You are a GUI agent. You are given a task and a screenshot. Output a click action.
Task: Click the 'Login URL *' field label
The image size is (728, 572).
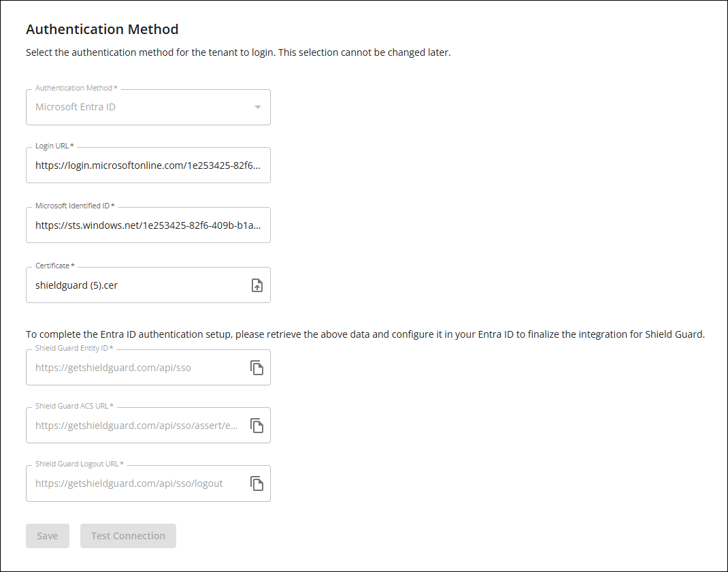[55, 146]
